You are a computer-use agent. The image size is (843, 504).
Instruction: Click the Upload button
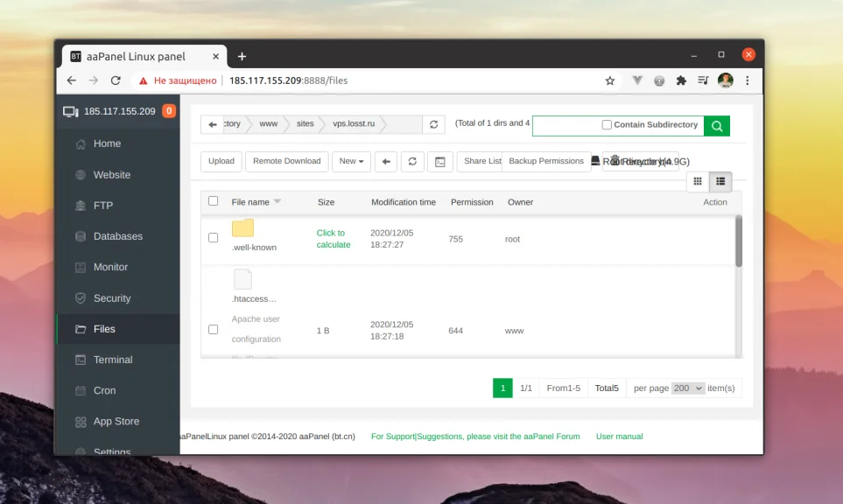coord(221,161)
